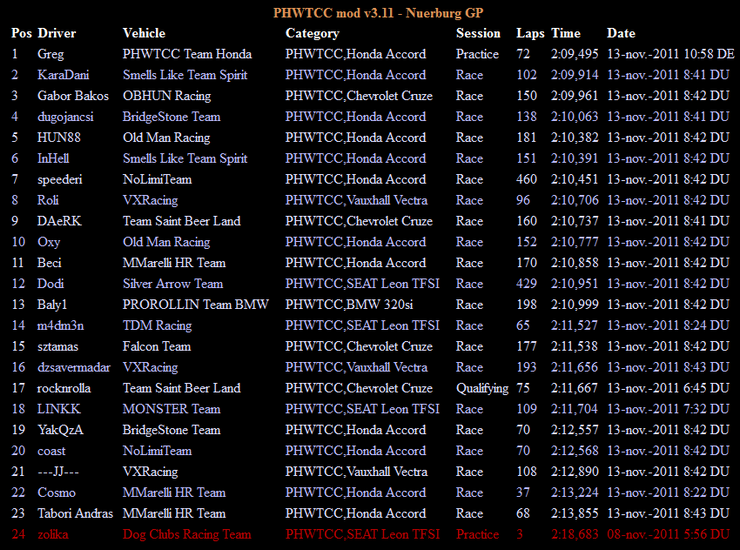Click Qualifying session in rocknrolla row

click(x=482, y=389)
